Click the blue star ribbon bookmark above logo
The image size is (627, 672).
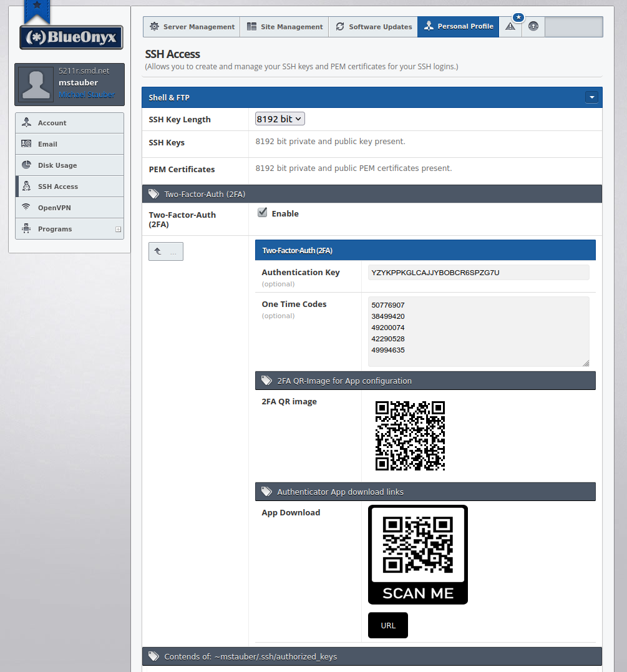tap(37, 11)
